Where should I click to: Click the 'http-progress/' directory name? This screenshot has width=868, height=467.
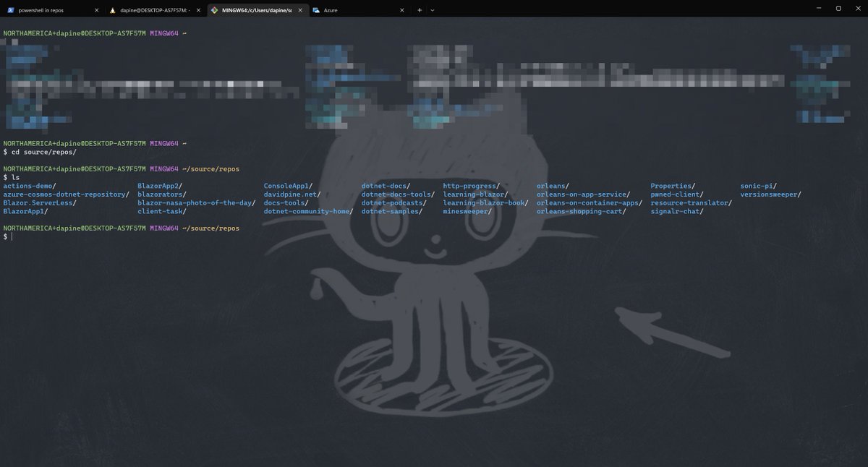pyautogui.click(x=472, y=186)
